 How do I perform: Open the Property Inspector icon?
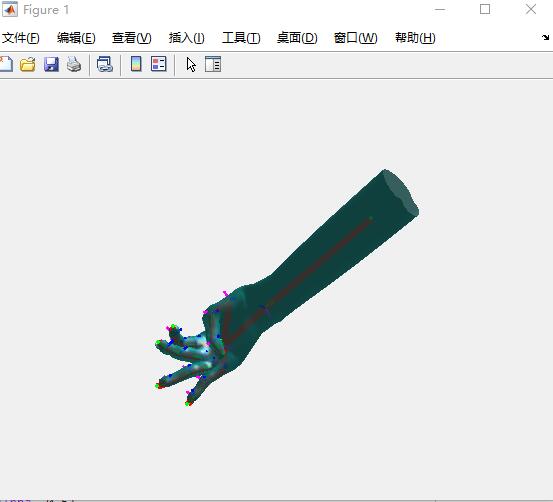213,64
